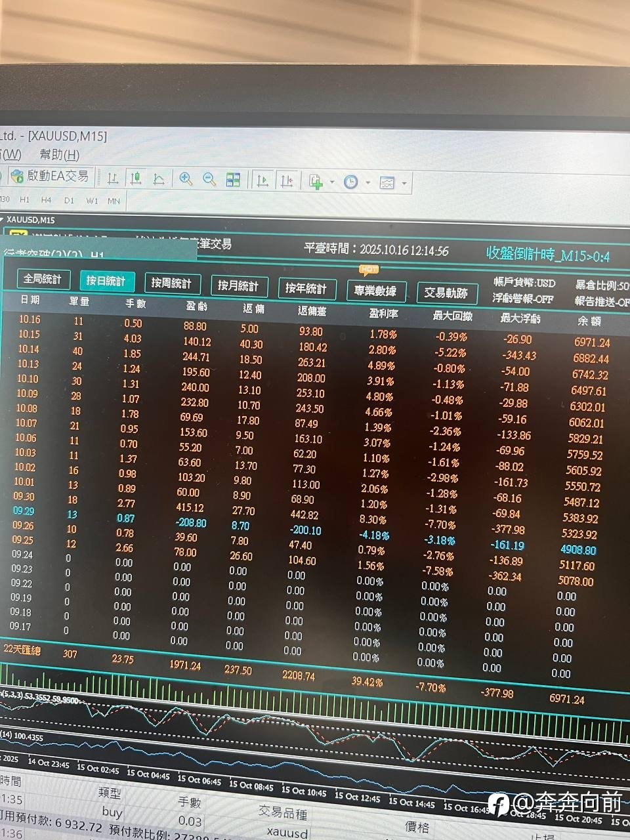Click the 1971.24 total profit value
Screen dimensions: 630x840
185,665
